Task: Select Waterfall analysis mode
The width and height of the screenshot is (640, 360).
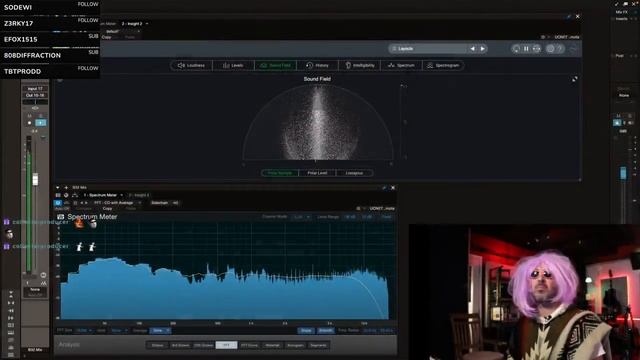Action: tap(272, 345)
